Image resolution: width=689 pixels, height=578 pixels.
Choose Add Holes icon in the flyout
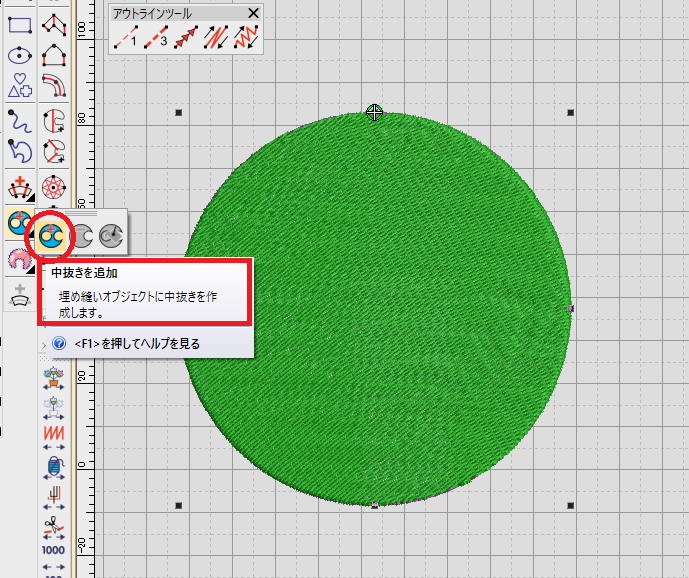click(51, 236)
